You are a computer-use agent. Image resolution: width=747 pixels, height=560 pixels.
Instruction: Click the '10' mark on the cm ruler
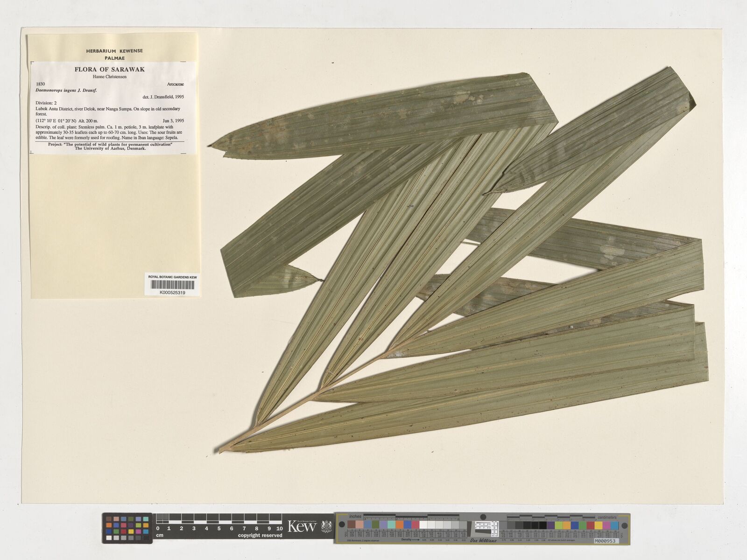(279, 529)
